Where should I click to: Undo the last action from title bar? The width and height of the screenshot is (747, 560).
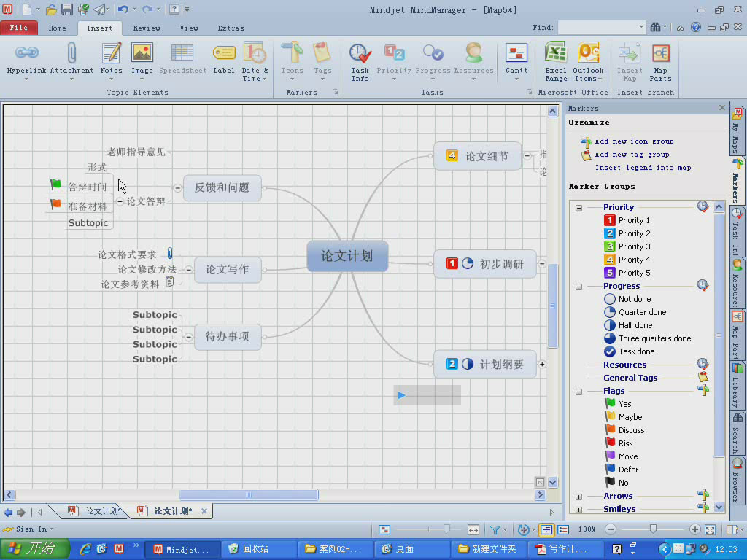click(123, 9)
